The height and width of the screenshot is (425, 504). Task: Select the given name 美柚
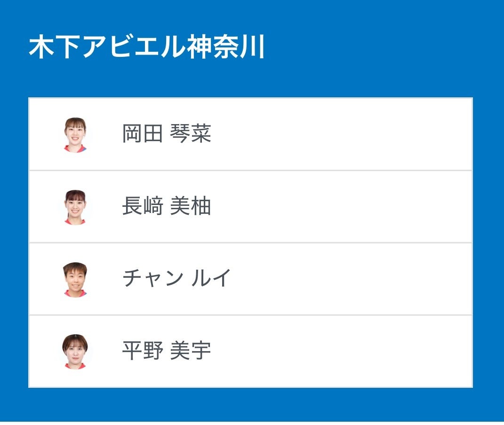pos(191,206)
